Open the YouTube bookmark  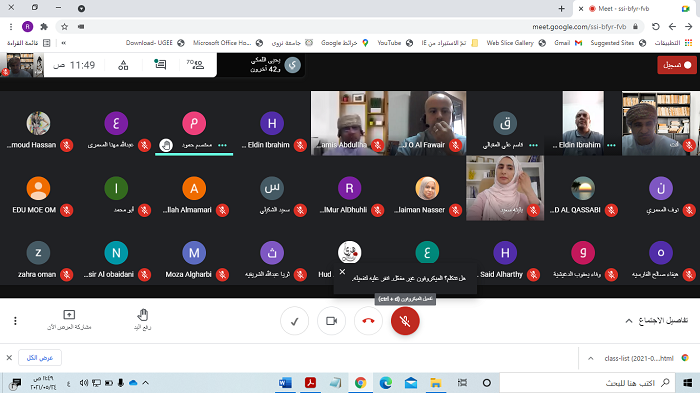pos(395,43)
